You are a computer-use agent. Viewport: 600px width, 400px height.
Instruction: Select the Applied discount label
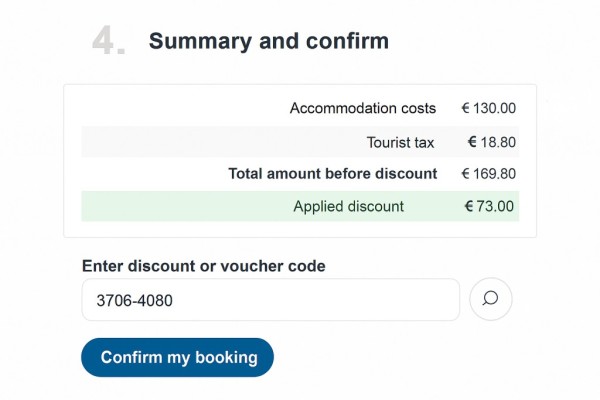coord(349,207)
